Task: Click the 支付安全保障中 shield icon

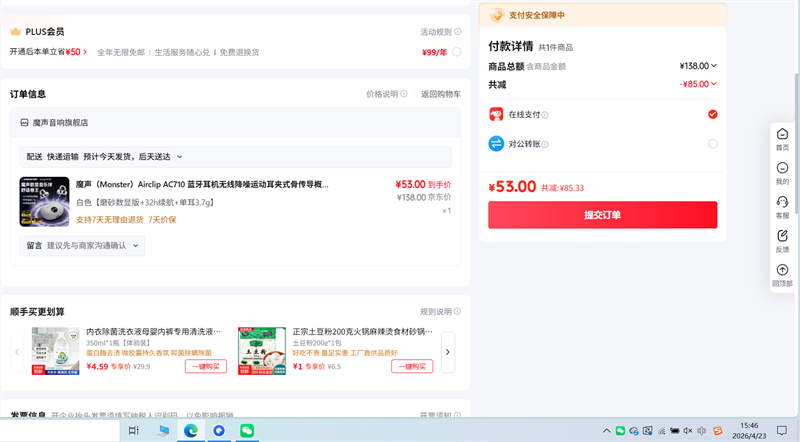Action: tap(497, 15)
